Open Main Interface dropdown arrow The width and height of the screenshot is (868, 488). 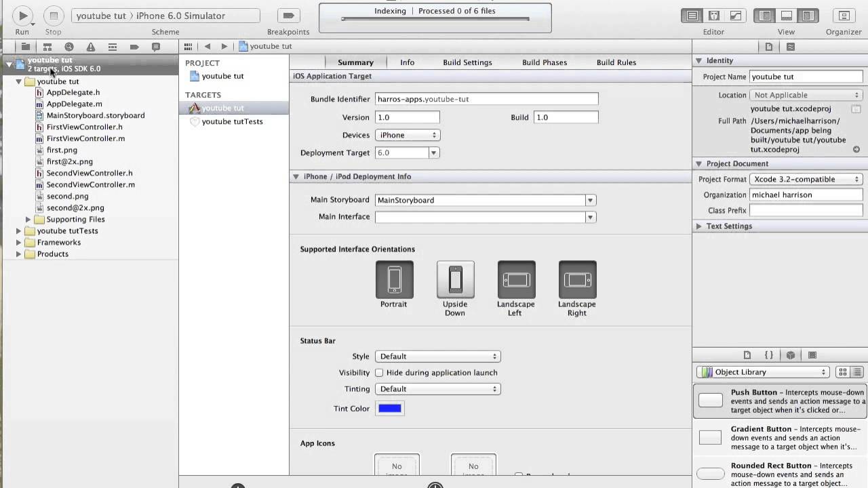(591, 217)
